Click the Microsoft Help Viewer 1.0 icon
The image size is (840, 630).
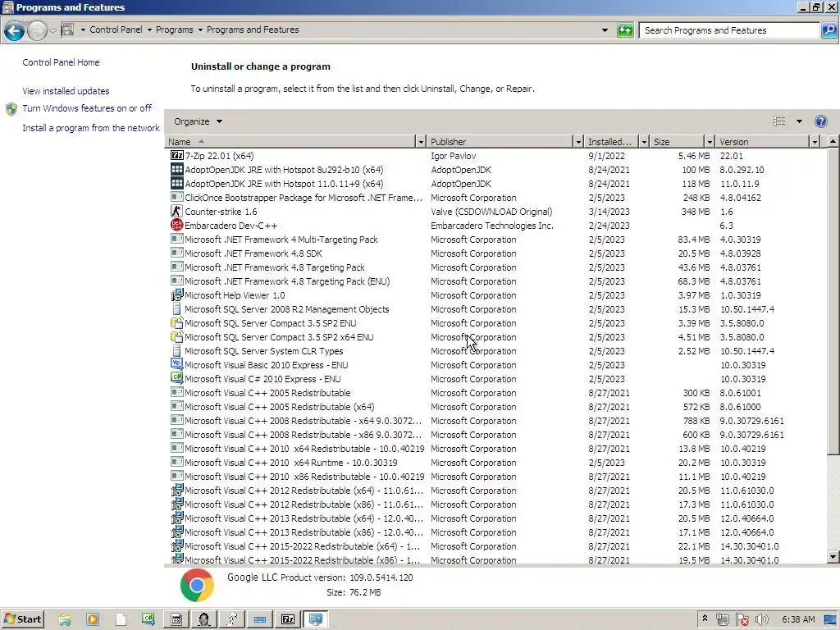[177, 294]
